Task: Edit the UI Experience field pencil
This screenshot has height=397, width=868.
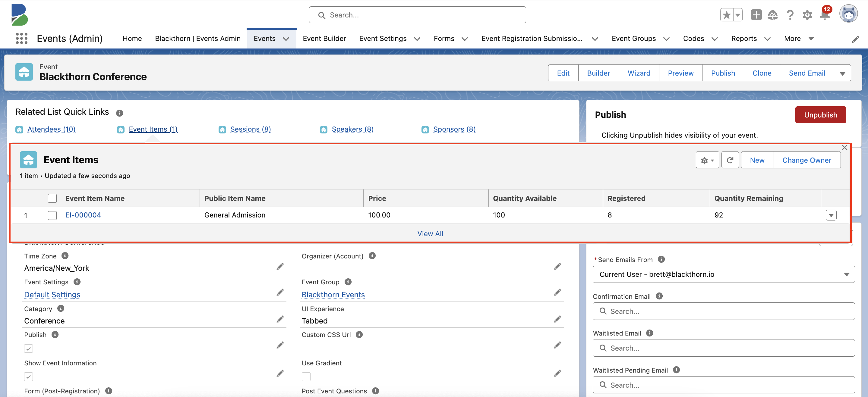Action: click(x=557, y=319)
